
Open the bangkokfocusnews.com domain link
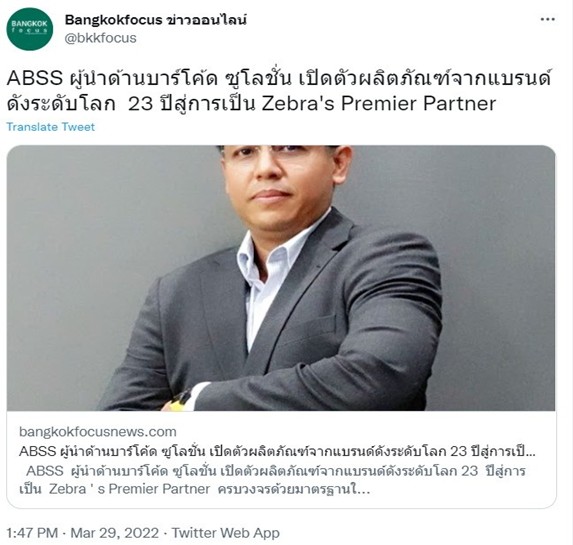pyautogui.click(x=98, y=432)
